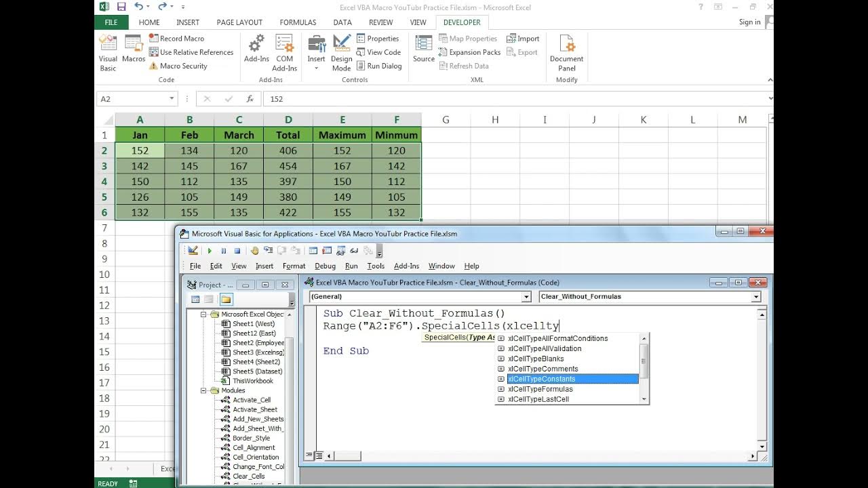Image resolution: width=868 pixels, height=488 pixels.
Task: Launch the COM Add-Ins dialog
Action: click(x=284, y=52)
